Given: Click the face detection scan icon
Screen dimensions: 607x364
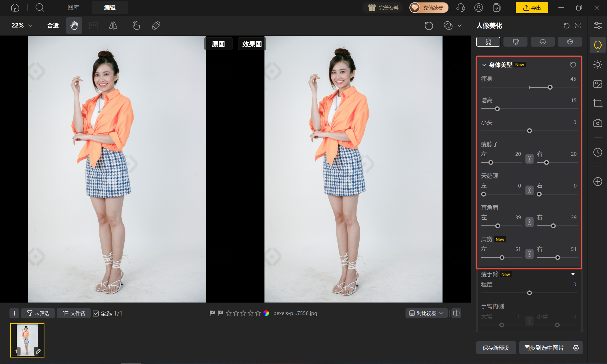Looking at the screenshot, I should click(x=578, y=25).
